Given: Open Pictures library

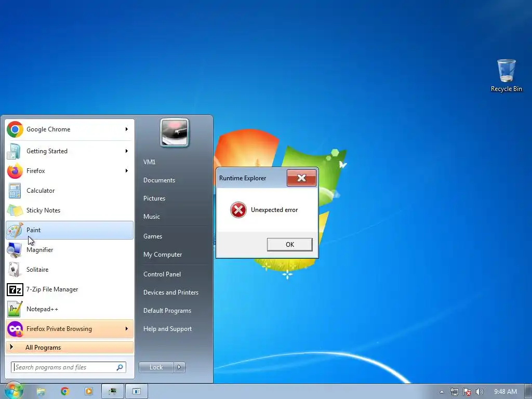Looking at the screenshot, I should (154, 198).
